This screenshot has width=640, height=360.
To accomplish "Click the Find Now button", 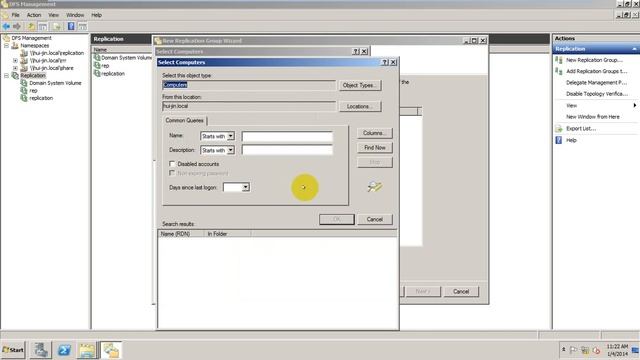I will (x=375, y=148).
